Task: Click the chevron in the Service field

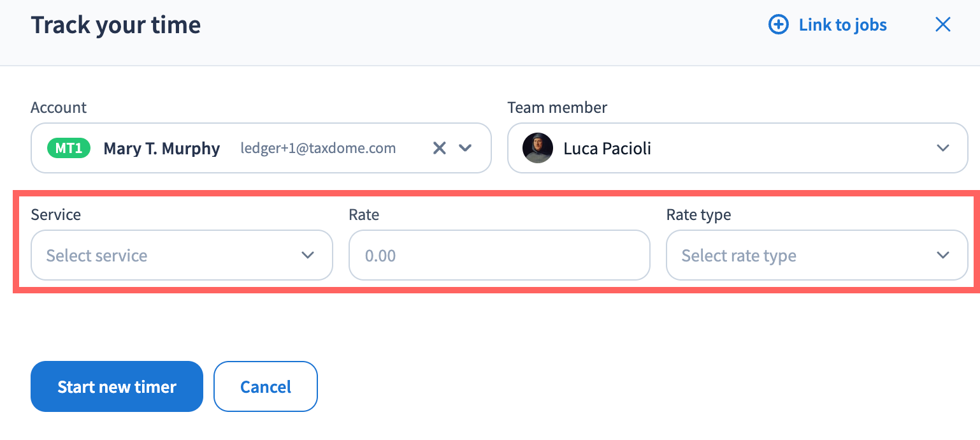Action: click(308, 255)
